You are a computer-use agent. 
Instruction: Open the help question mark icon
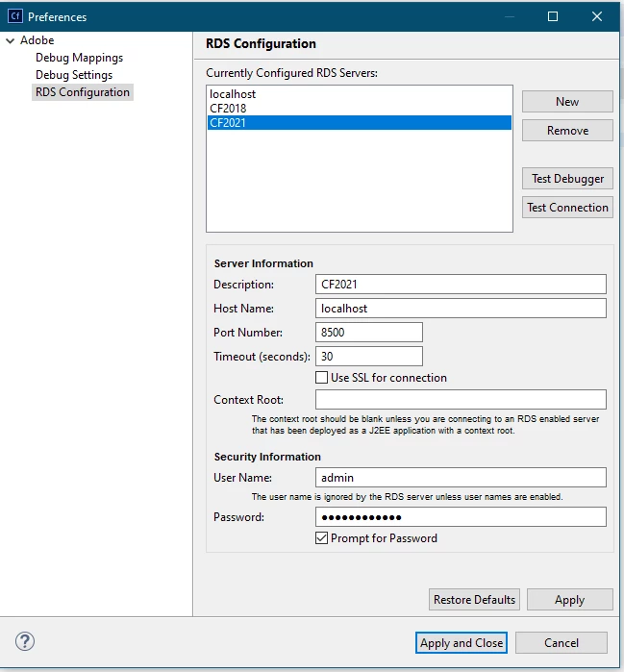25,641
